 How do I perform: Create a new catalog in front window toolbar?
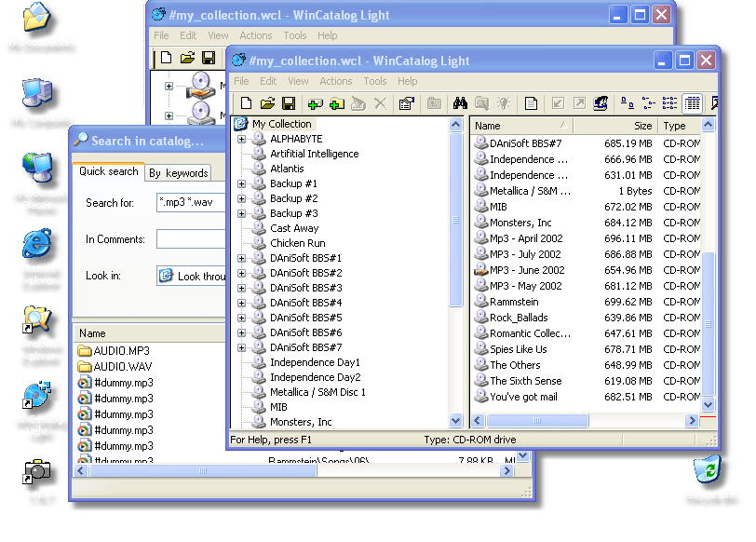click(x=246, y=103)
